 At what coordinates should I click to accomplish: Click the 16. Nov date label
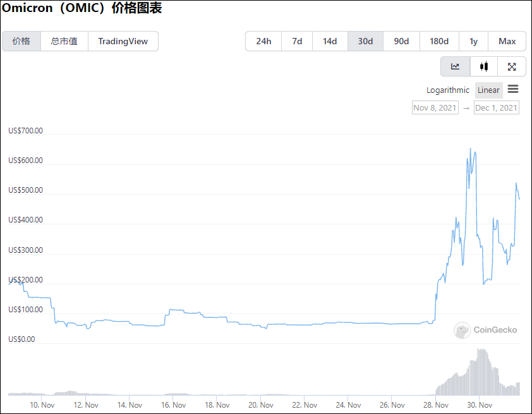click(173, 405)
